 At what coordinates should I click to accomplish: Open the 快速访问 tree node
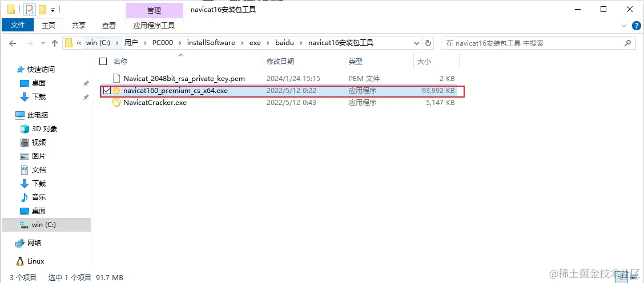[x=41, y=70]
